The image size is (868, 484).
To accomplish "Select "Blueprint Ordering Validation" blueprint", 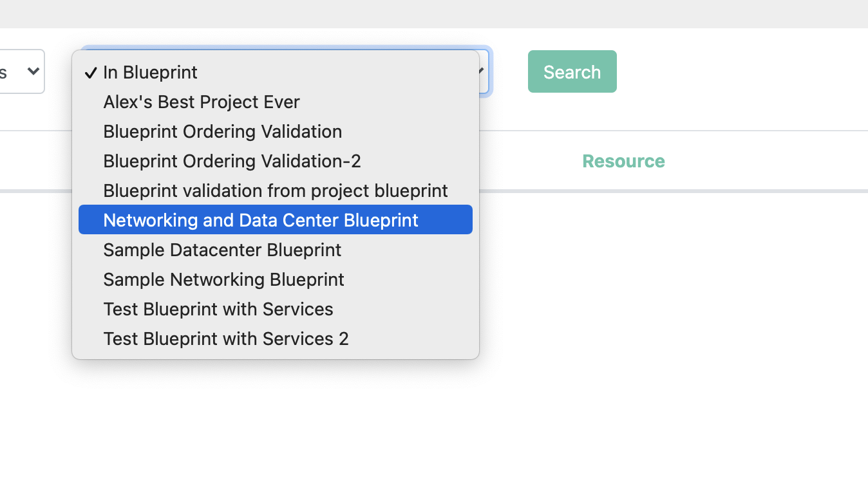I will [x=222, y=131].
